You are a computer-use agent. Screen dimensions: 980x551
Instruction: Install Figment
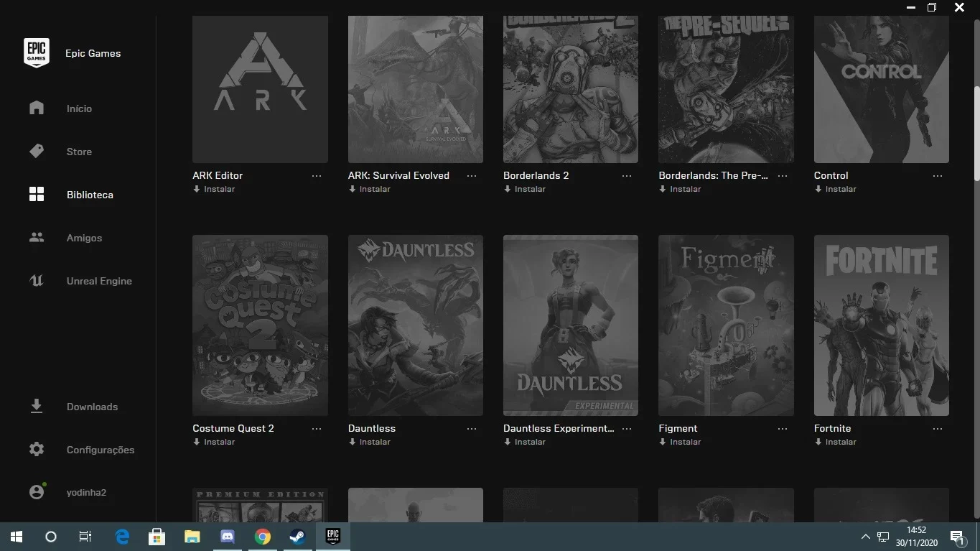pos(680,442)
